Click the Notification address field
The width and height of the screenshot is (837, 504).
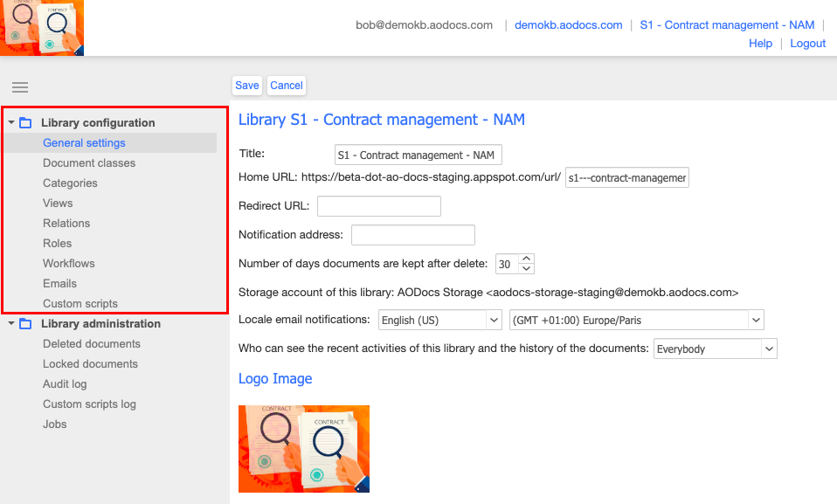click(x=413, y=235)
